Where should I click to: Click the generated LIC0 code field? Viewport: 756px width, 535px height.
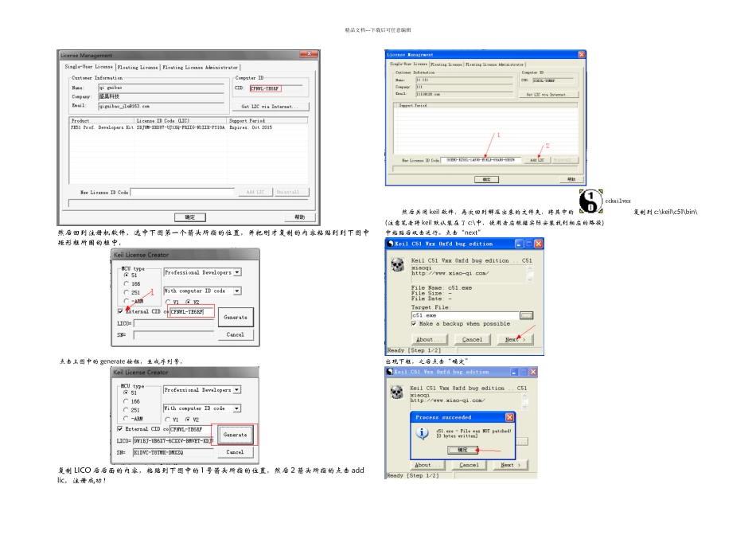click(x=173, y=441)
